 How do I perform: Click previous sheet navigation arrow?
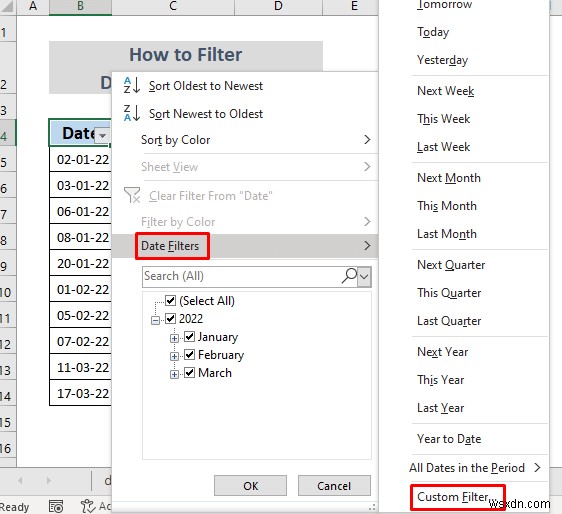pyautogui.click(x=20, y=480)
